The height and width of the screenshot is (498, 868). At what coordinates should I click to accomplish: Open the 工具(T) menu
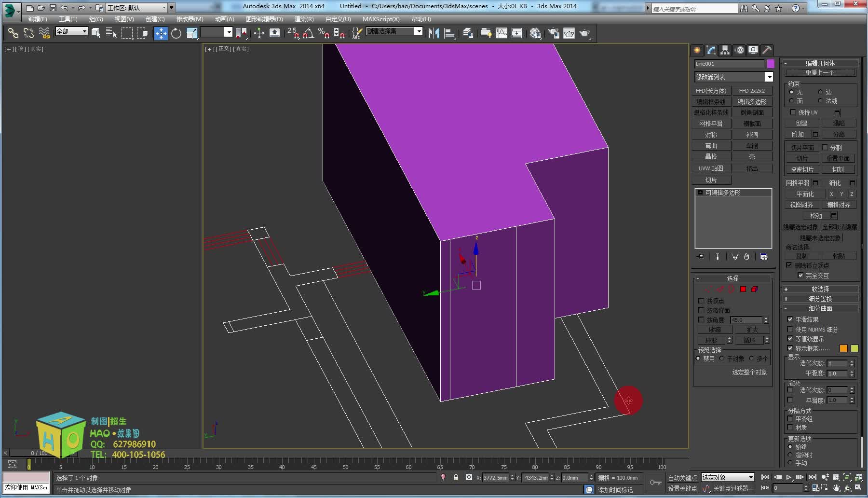point(68,19)
